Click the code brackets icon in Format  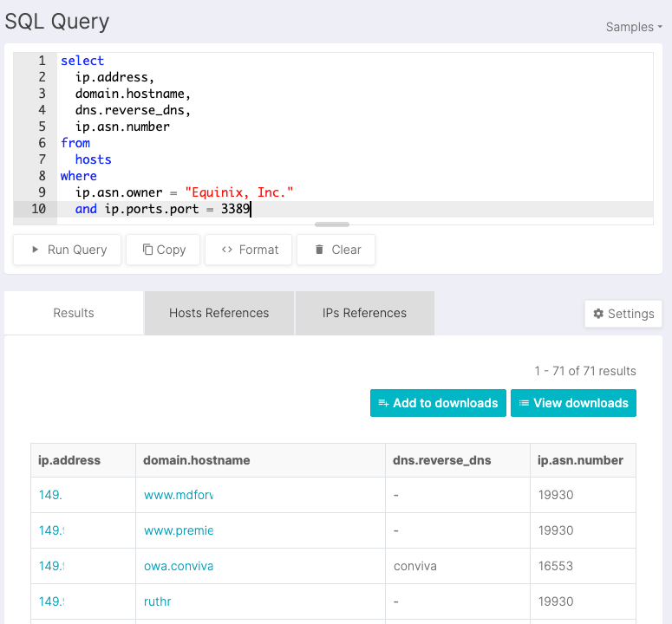click(x=227, y=250)
